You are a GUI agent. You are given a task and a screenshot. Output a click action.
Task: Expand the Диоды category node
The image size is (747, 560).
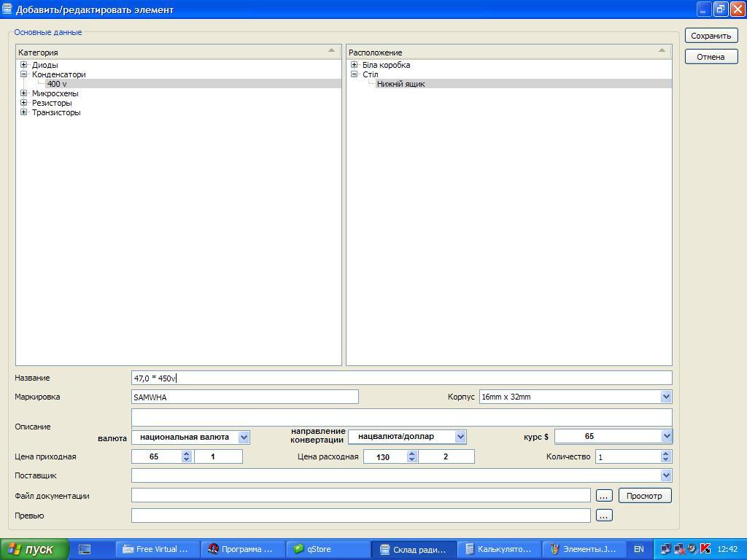tap(24, 65)
